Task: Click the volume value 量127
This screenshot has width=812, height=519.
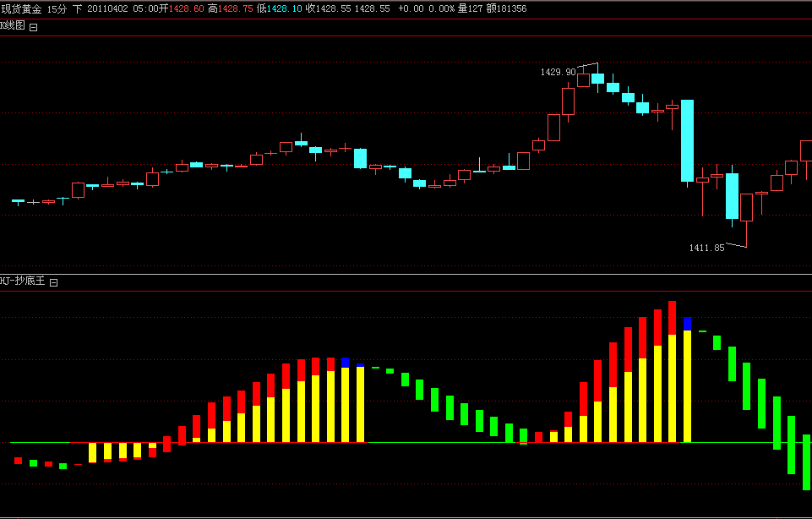Action: 470,8
